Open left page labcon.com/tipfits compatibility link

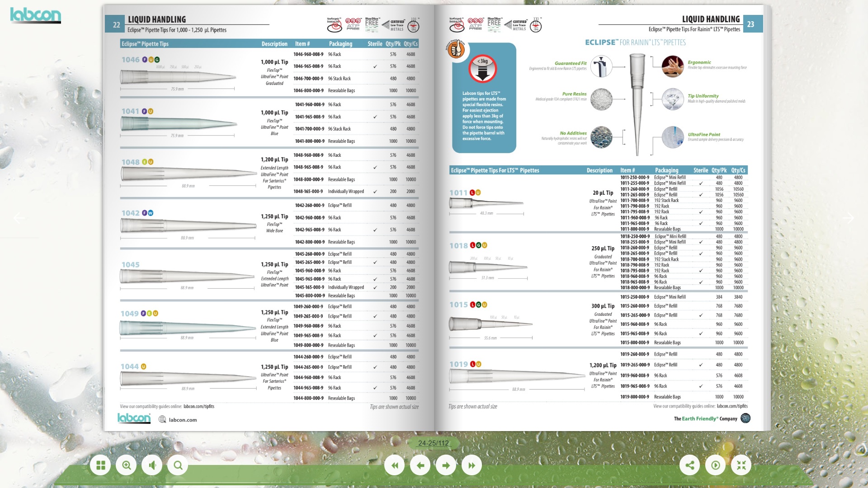[199, 407]
